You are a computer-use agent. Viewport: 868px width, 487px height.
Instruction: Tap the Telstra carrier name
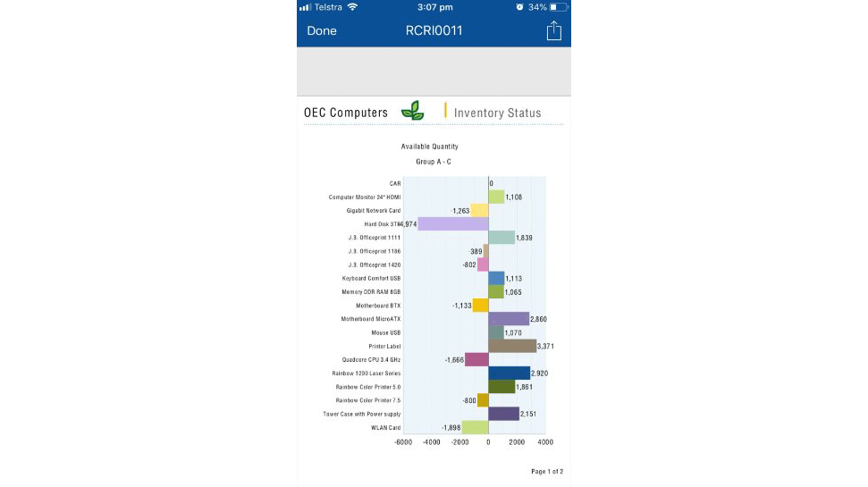pyautogui.click(x=328, y=7)
